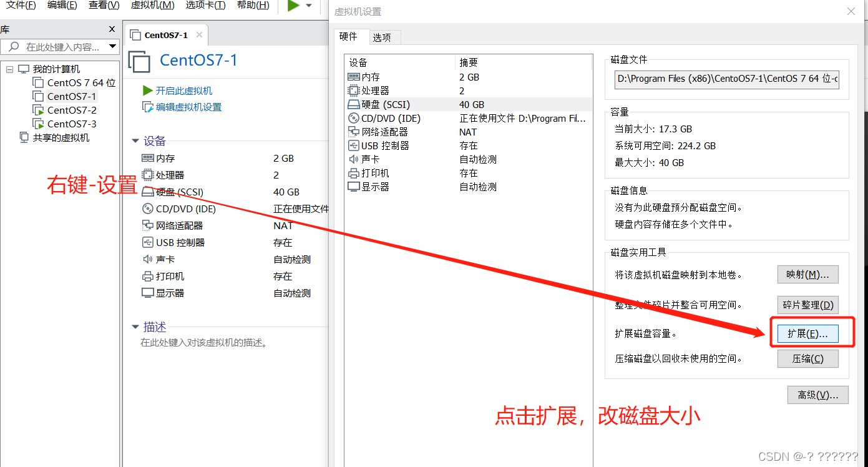
Task: Click the description text field placeholder
Action: point(204,343)
